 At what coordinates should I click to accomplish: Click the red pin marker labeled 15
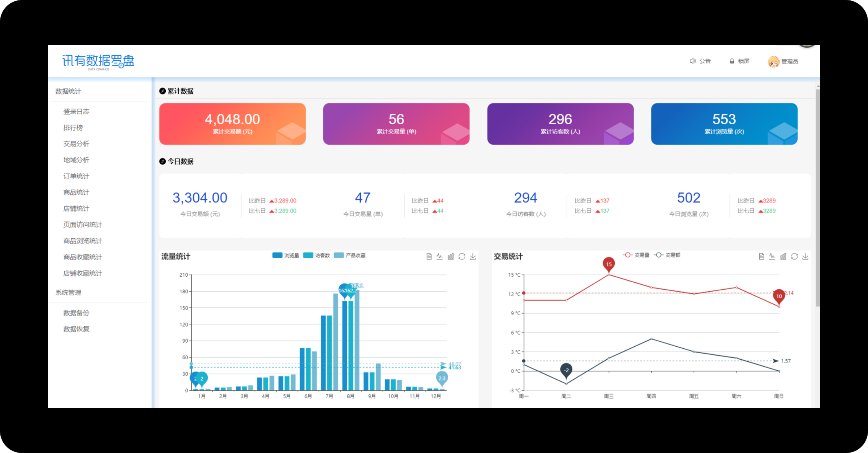(609, 264)
